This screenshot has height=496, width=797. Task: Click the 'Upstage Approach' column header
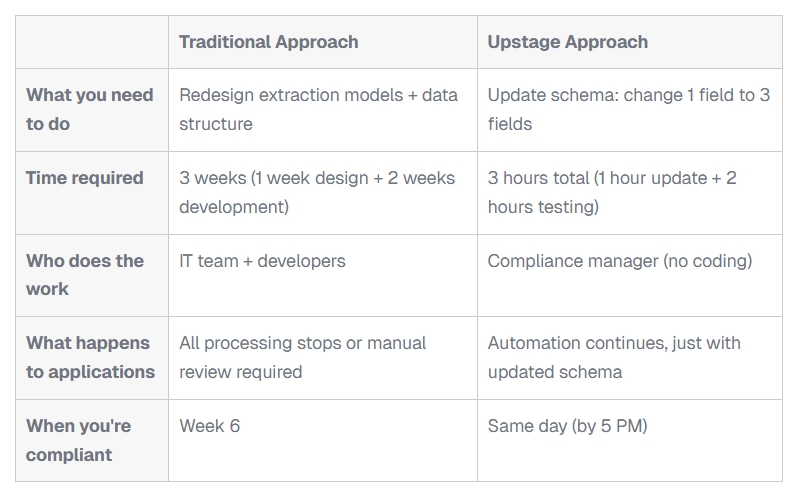tap(567, 42)
